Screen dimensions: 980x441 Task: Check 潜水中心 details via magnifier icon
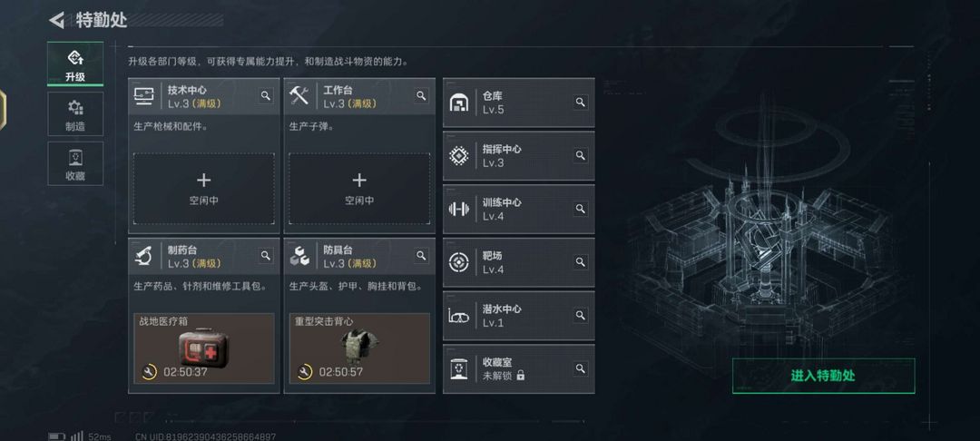click(x=581, y=316)
